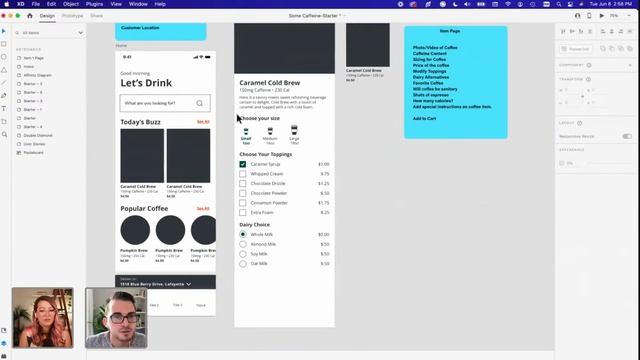Select the Select (arrow) tool
This screenshot has height=360, width=640.
pos(4,31)
